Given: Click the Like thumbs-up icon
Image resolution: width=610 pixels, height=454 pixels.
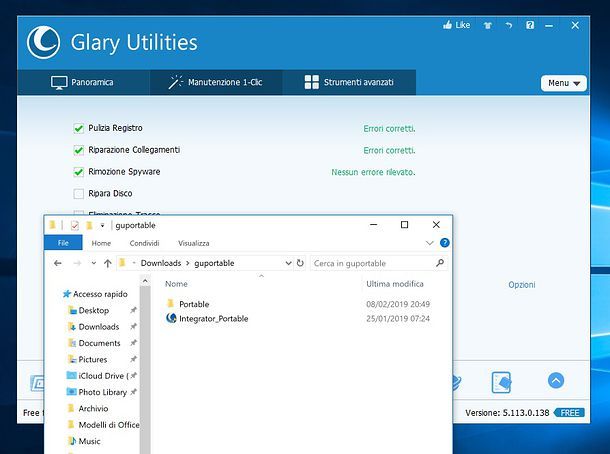Looking at the screenshot, I should coord(447,25).
